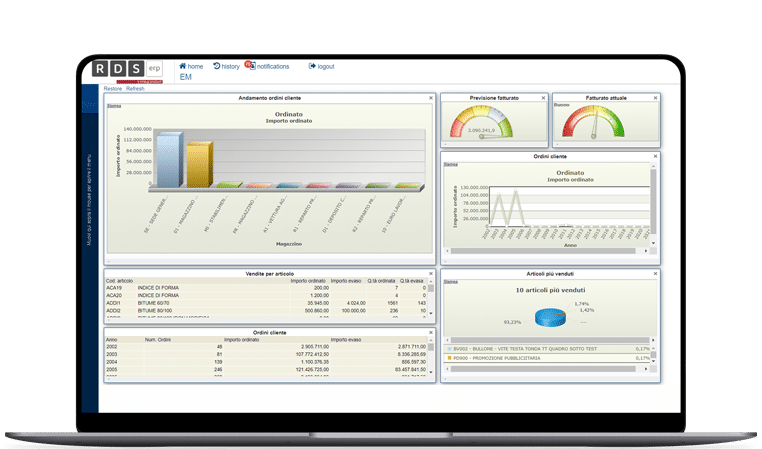Viewport: 762px width, 449px height.
Task: Click the tall blue bar in chart
Action: coord(168,160)
